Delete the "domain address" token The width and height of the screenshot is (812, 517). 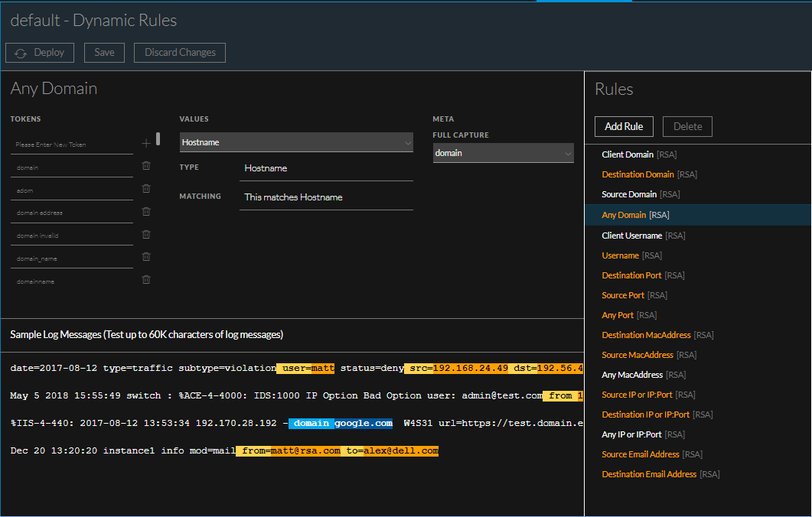[x=146, y=212]
